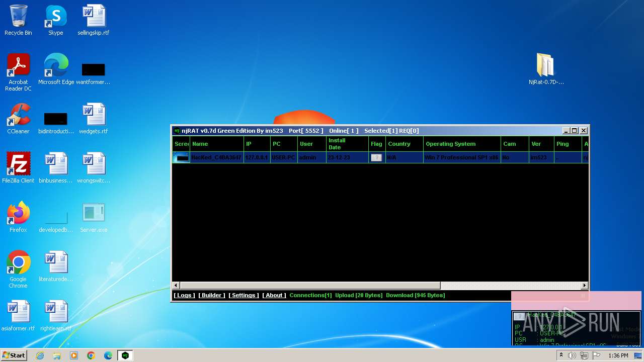Open the Action Center flag tray icon
Viewport: 644px width, 362px height.
point(596,355)
